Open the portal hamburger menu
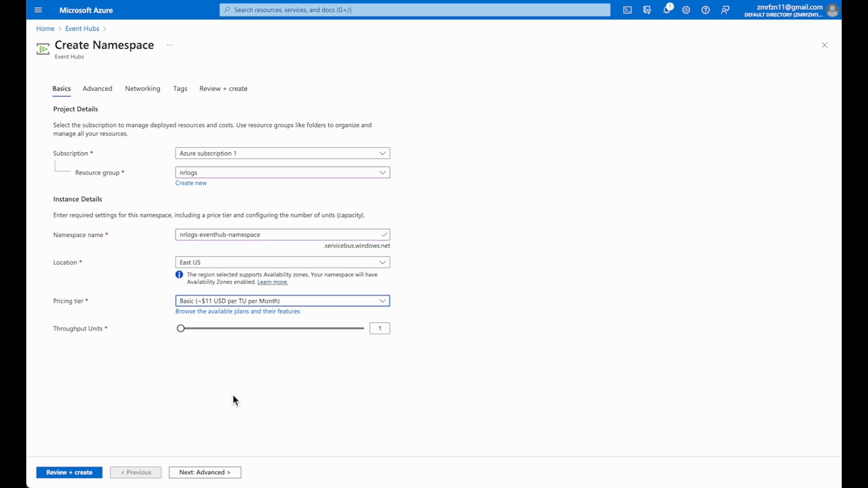This screenshot has width=868, height=488. (38, 10)
